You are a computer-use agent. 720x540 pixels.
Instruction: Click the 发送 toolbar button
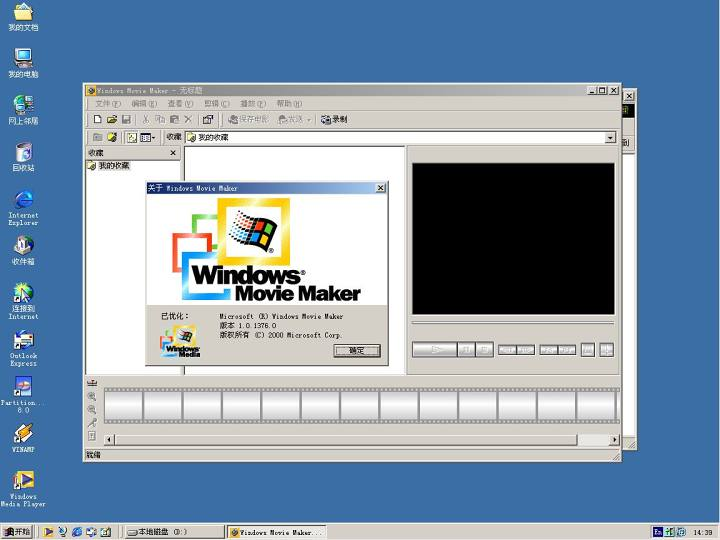click(x=291, y=119)
